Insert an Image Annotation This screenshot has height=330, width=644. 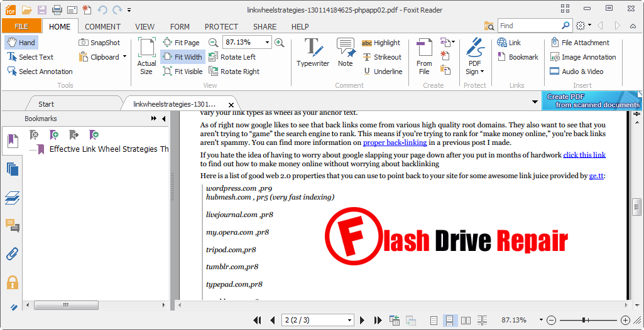coord(583,57)
